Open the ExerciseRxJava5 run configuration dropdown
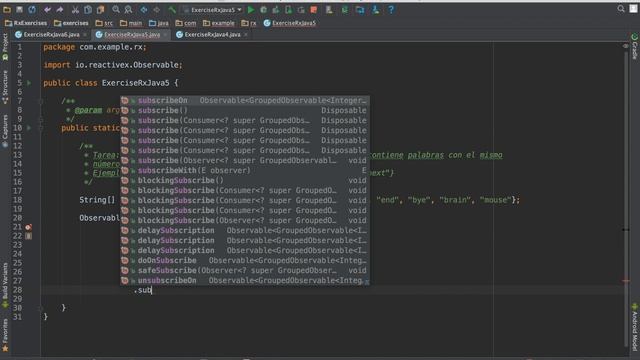Image resolution: width=640 pixels, height=360 pixels. tap(213, 9)
